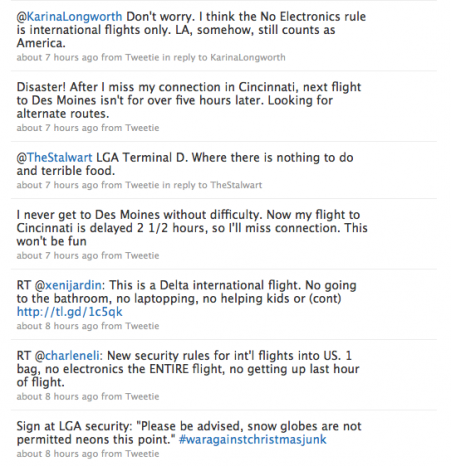
Task: Open the @TheStalwart mention link
Action: tap(54, 158)
